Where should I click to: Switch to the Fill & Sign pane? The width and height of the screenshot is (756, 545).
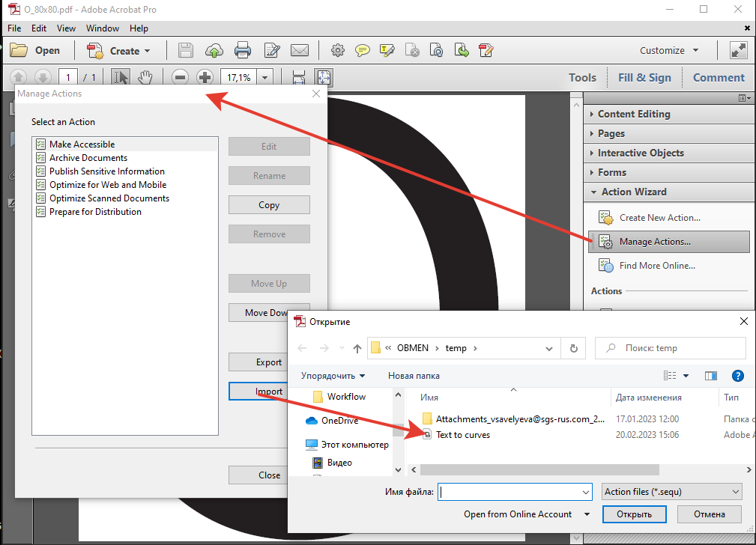coord(644,78)
